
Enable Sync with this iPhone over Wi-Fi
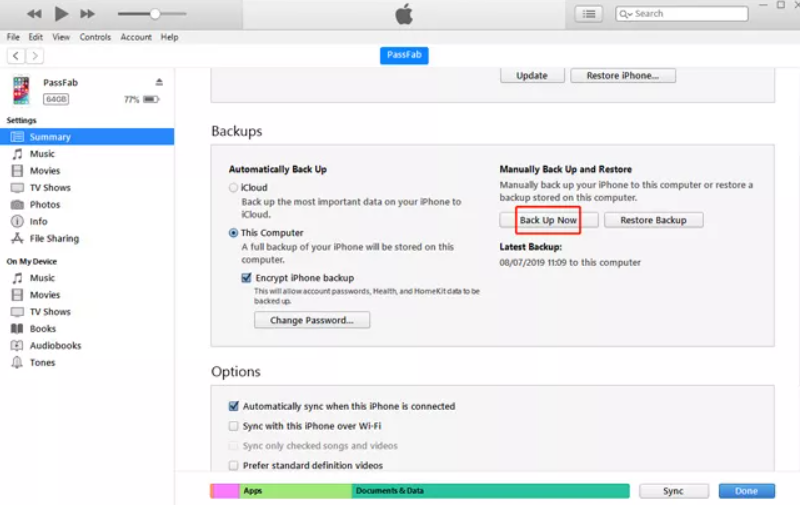tap(234, 426)
